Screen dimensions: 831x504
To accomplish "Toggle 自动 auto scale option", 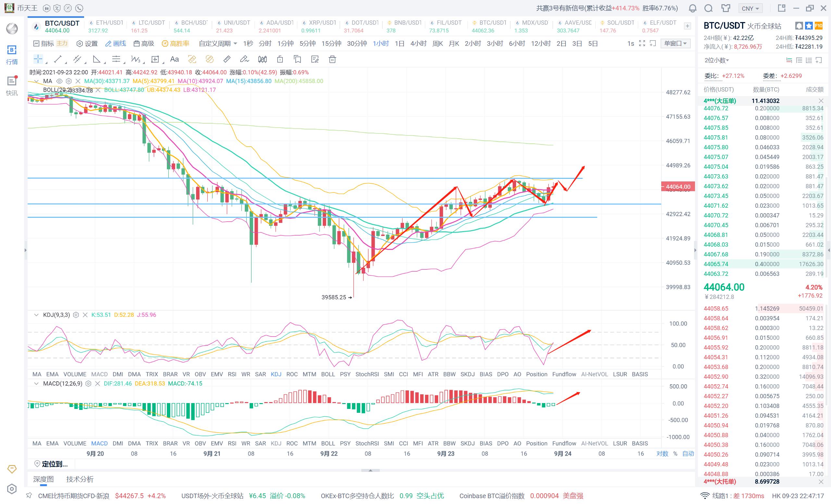I will [x=688, y=453].
